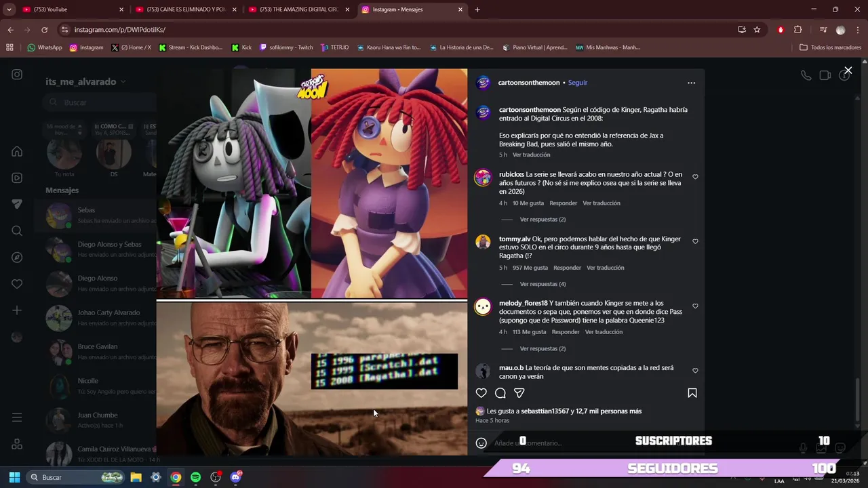
Task: Click the address bar URL
Action: tap(120, 30)
